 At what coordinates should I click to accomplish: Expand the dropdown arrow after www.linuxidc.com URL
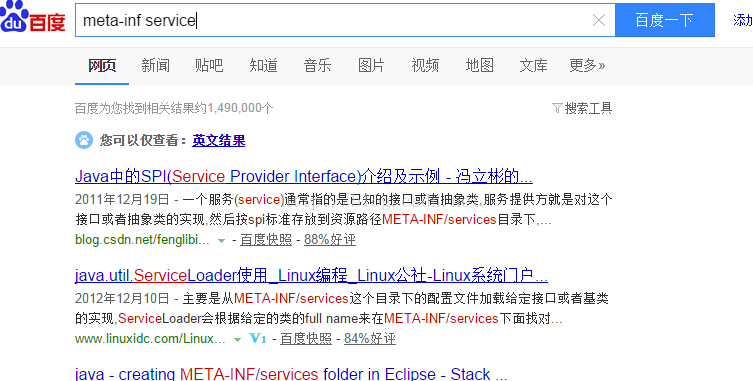(237, 339)
